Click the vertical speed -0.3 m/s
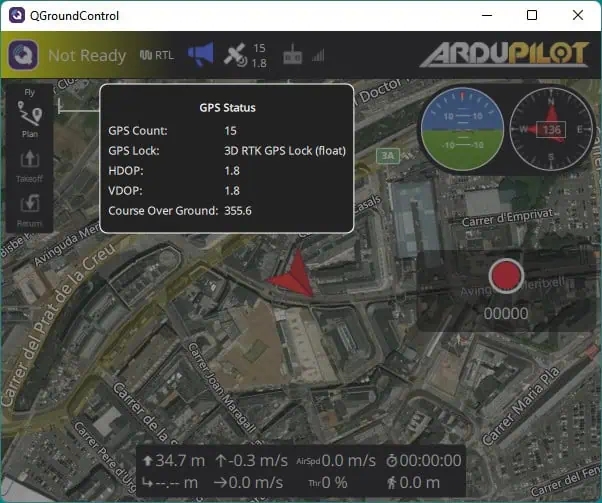 tap(251, 460)
